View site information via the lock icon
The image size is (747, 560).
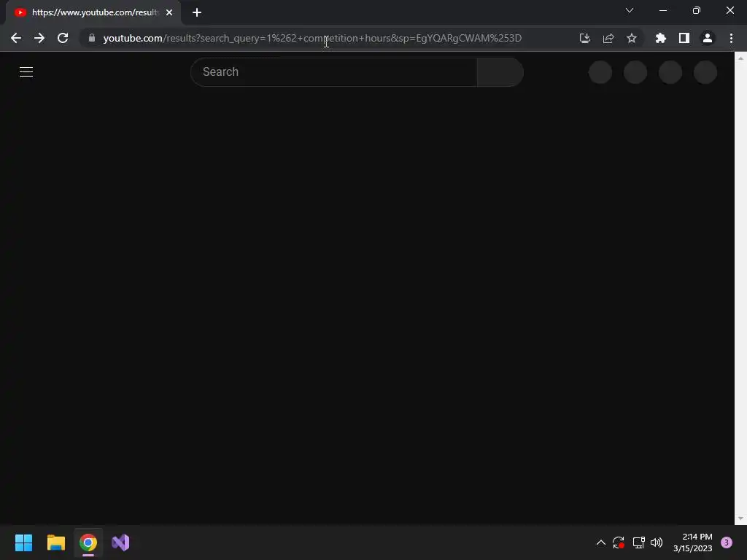92,38
